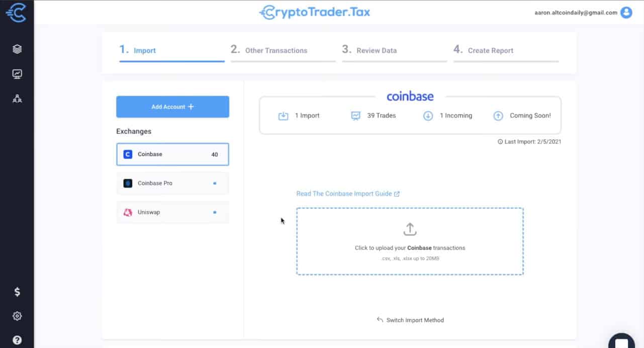The image size is (644, 348).
Task: Click the Coinbase exchange logo icon
Action: [128, 154]
